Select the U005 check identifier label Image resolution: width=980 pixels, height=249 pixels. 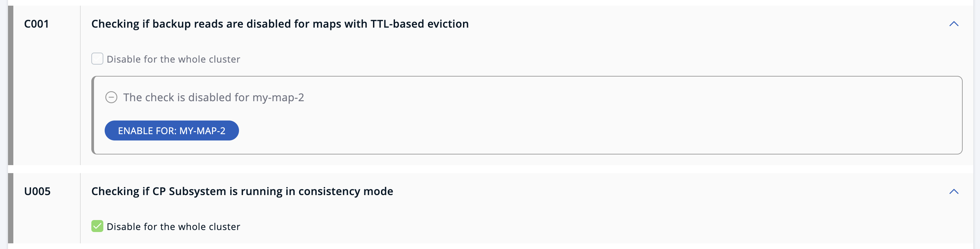click(x=37, y=191)
